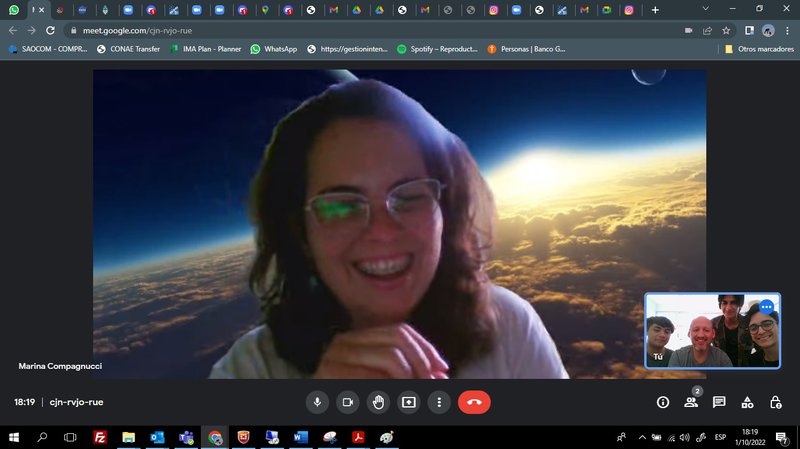Open https://gestioninten... bookmark
The image size is (800, 449).
347,49
